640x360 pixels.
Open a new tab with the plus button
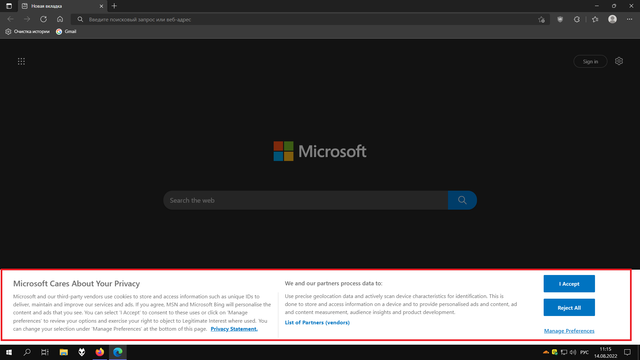[114, 6]
